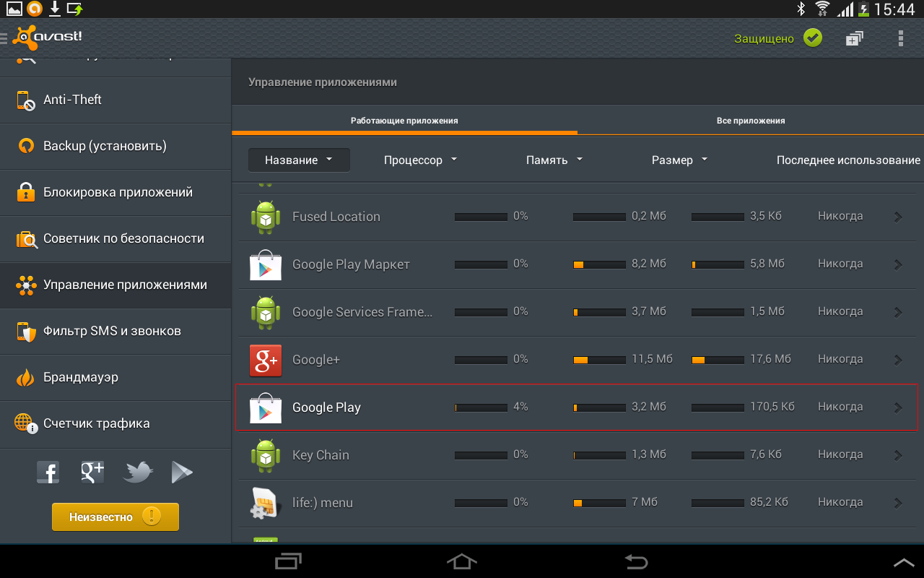The image size is (924, 578).
Task: Tap Google+ size bar 17,6 Мб
Action: (x=718, y=360)
